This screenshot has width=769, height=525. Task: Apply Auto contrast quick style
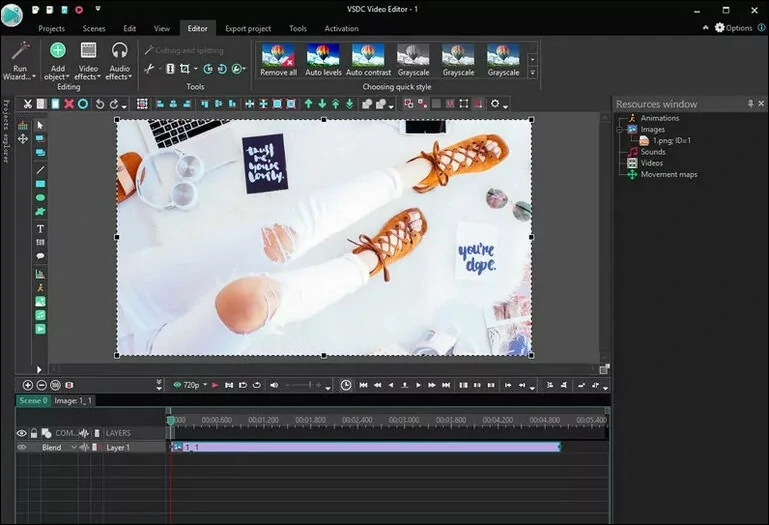pyautogui.click(x=368, y=60)
